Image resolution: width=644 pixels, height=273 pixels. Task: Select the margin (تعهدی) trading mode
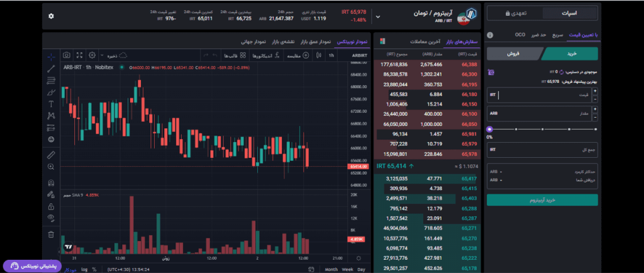pos(515,13)
